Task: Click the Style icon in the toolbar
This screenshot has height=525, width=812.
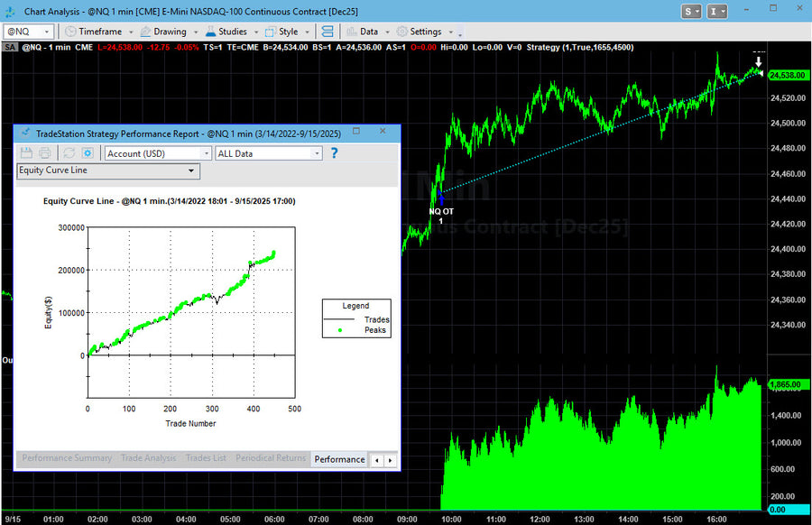Action: click(x=271, y=30)
